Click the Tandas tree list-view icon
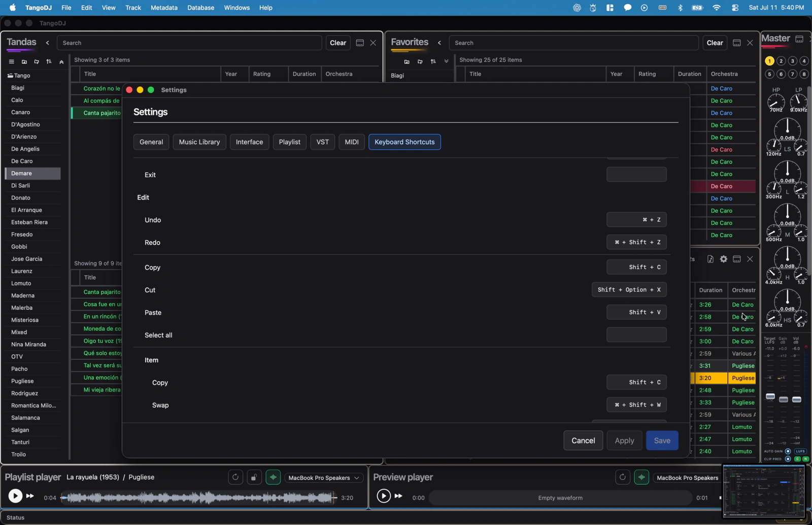The width and height of the screenshot is (812, 525). (x=11, y=61)
